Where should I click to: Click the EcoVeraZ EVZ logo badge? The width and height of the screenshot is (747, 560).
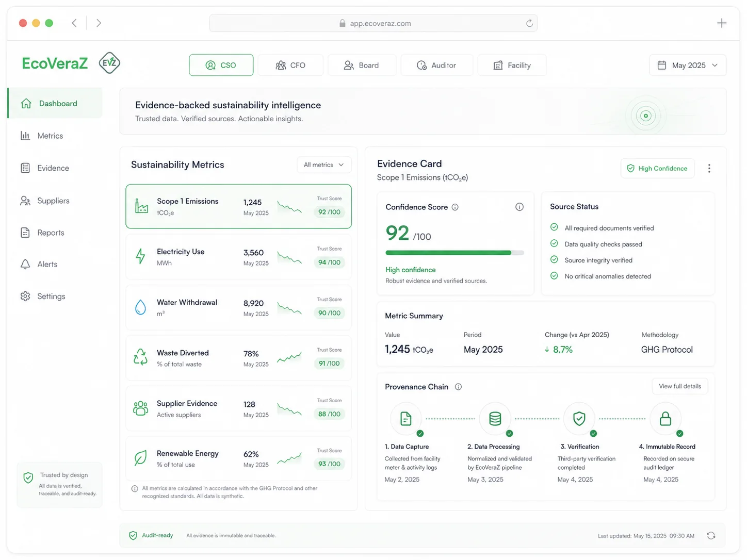pos(109,63)
